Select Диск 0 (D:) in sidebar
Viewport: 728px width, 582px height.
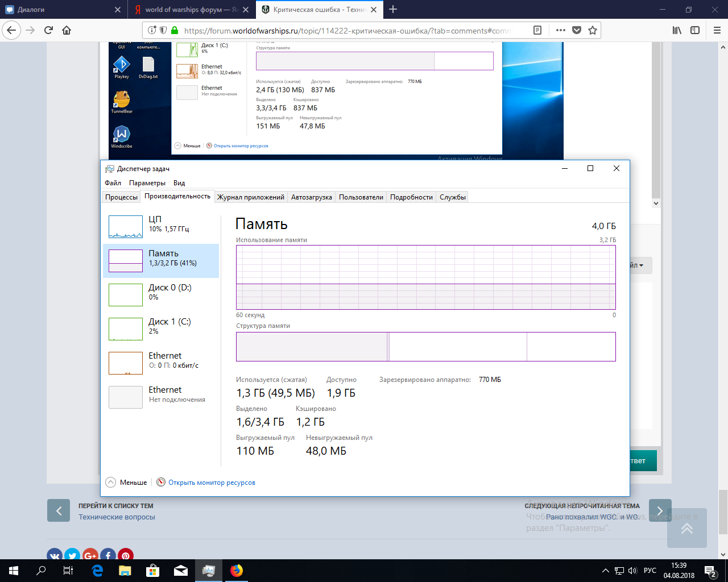click(x=161, y=295)
